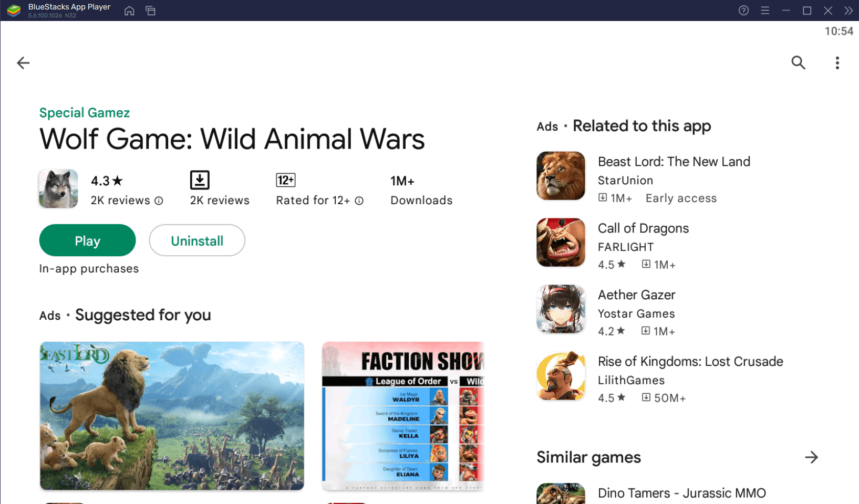Click the Wolf Game app icon
859x504 pixels.
click(x=58, y=188)
